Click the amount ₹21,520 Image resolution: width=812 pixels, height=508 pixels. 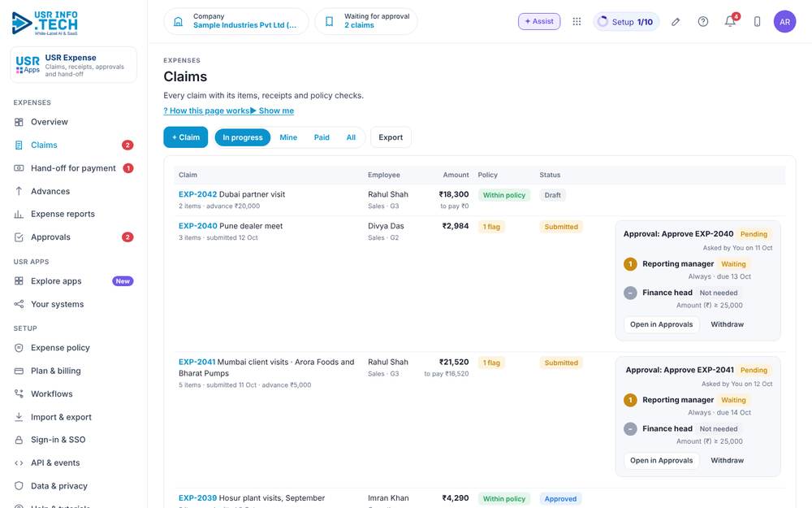coord(454,362)
